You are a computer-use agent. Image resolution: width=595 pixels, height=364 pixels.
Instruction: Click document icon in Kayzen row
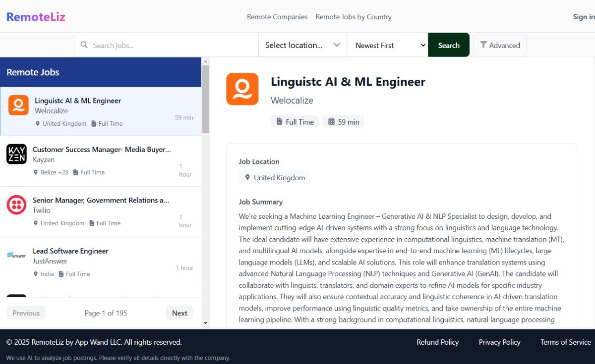pyautogui.click(x=76, y=172)
